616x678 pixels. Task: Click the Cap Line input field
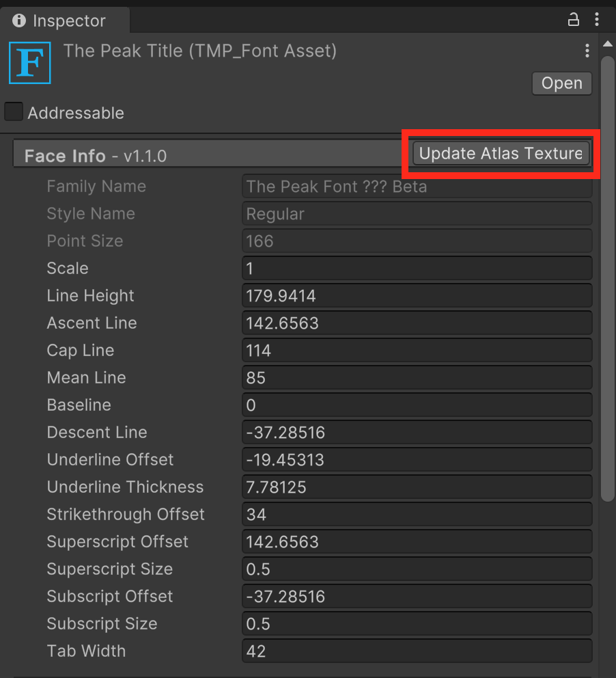pos(417,350)
